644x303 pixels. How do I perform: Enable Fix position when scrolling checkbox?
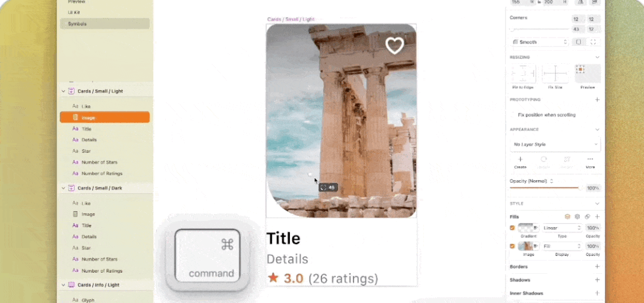[513, 115]
